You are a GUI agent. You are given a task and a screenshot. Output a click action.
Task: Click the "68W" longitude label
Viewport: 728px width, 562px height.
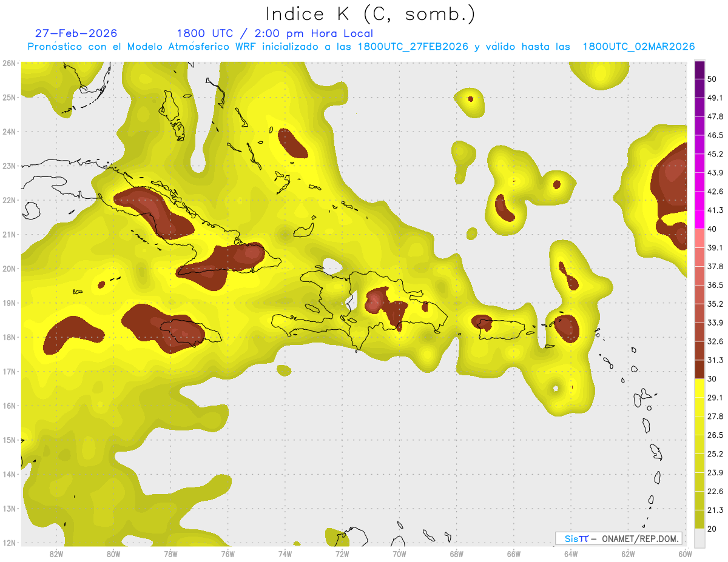(x=456, y=554)
